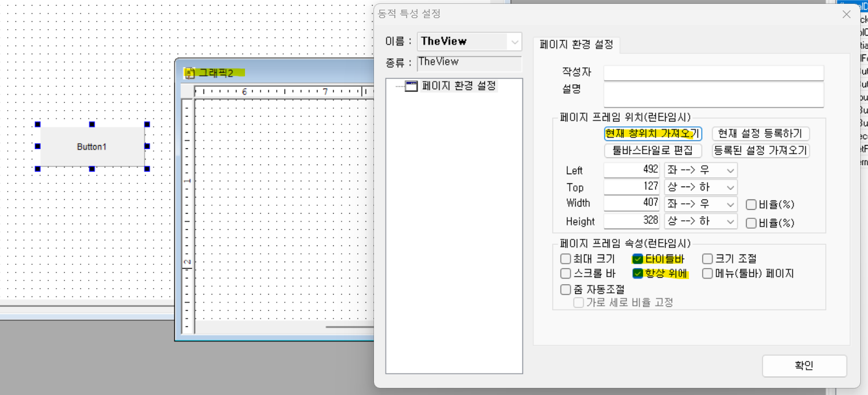Click the 작성자 input field

[714, 73]
